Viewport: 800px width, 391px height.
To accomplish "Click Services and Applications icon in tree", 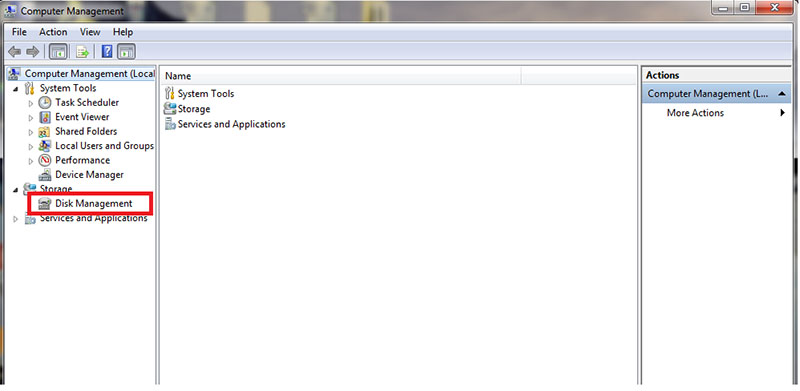I will (x=30, y=218).
